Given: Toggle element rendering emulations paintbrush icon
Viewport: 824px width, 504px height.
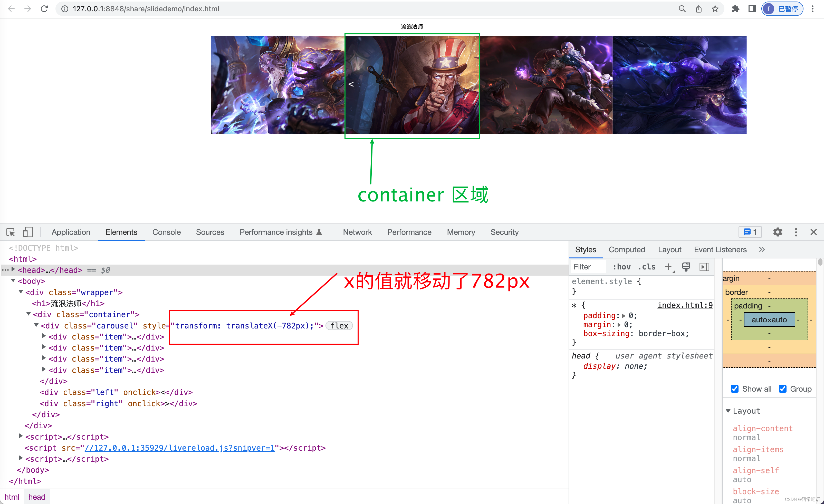Looking at the screenshot, I should pyautogui.click(x=686, y=266).
